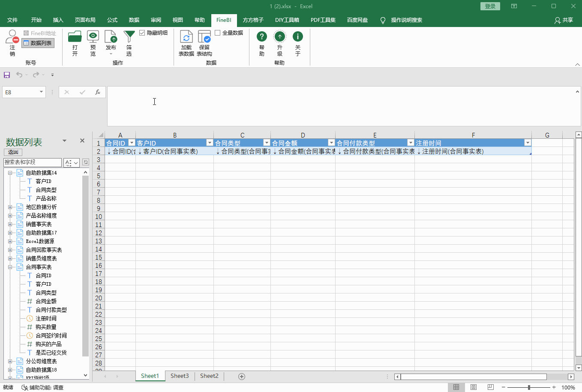
Task: Click the formula bar cancel X icon
Action: pos(67,92)
